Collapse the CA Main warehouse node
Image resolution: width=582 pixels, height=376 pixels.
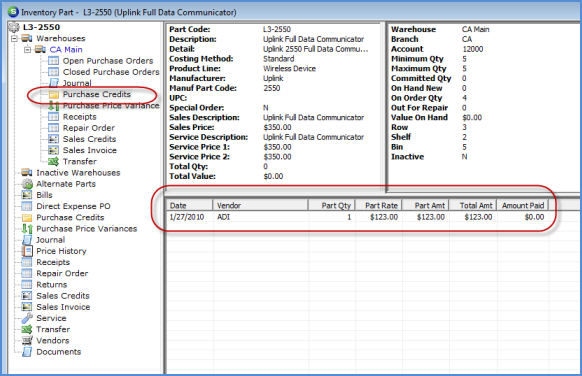tap(27, 50)
